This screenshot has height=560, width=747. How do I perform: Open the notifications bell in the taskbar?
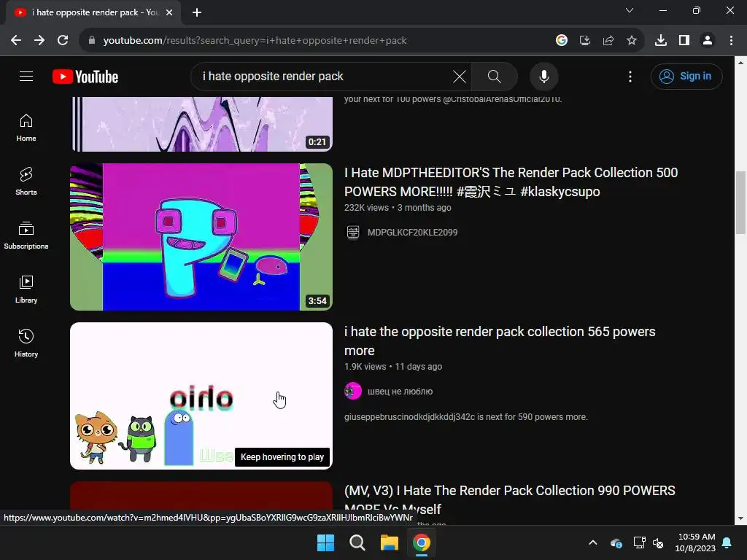coord(727,542)
